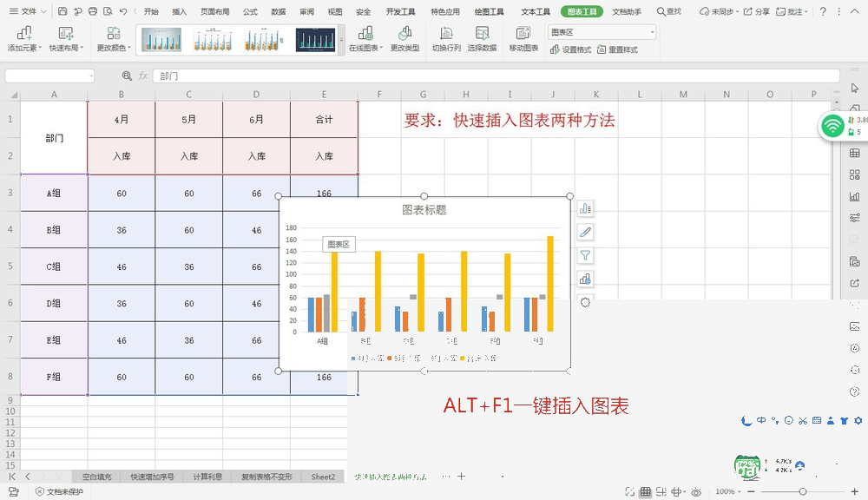
Task: Switch to the 开始 (Home) tab
Action: pos(151,11)
